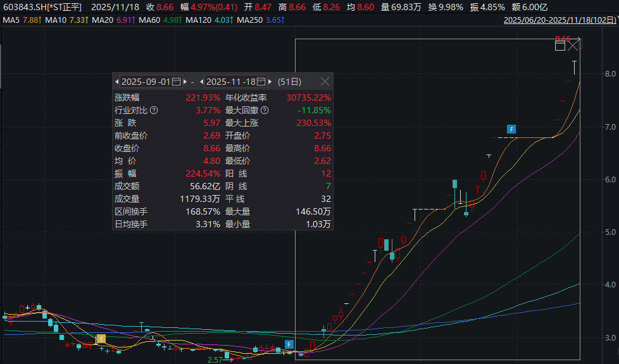
Task: Step the start date back one day
Action: coord(116,82)
